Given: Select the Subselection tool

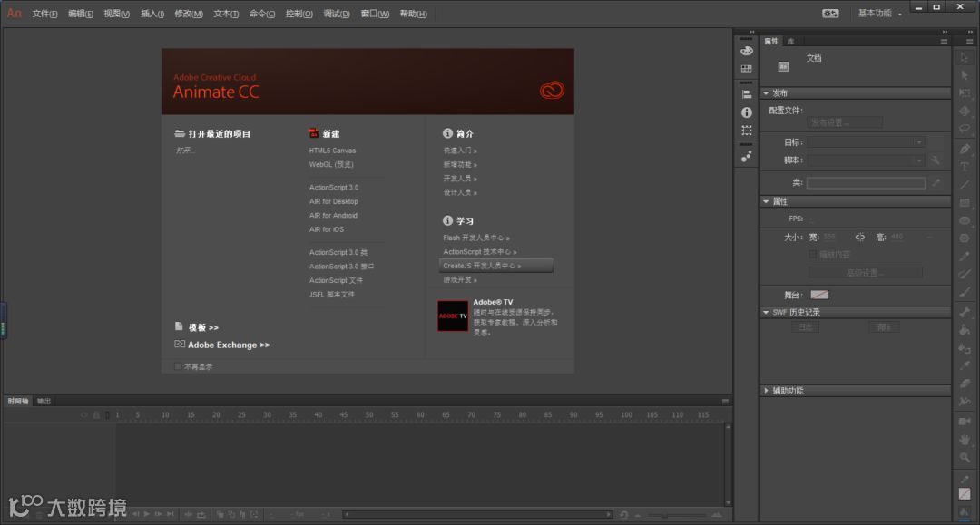Looking at the screenshot, I should click(965, 75).
